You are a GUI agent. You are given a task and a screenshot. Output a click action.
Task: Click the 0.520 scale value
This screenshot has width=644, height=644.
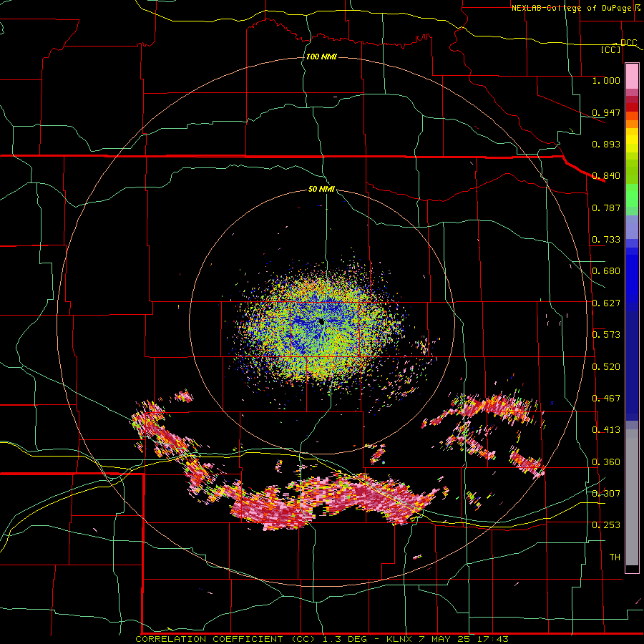[606, 367]
